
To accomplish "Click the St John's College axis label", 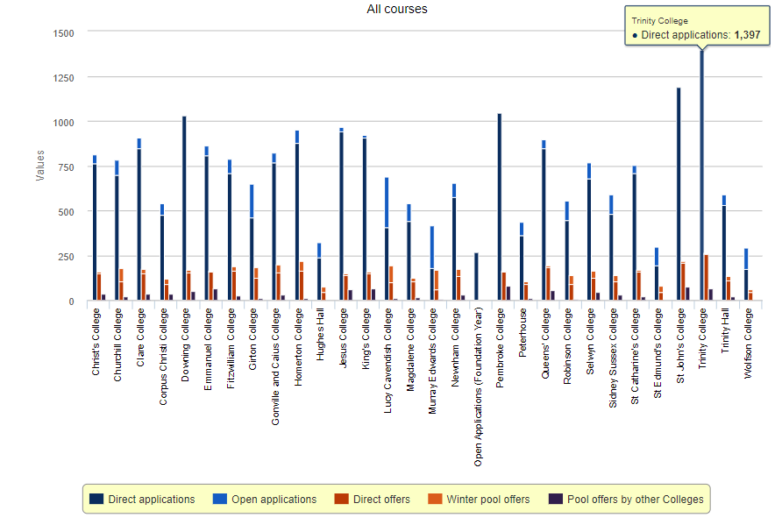I will 681,345.
